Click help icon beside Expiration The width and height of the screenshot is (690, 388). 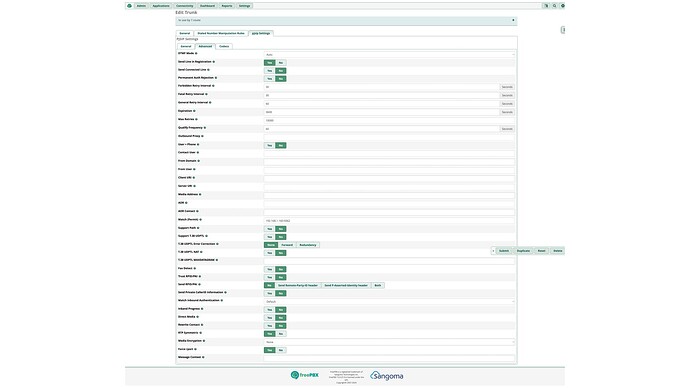coord(195,111)
